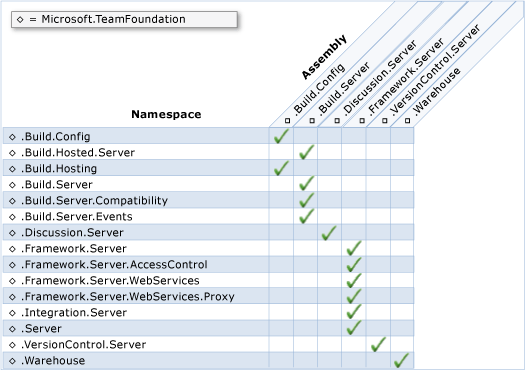Click the diamond icon on the .Build.Server.Compatibility row
Viewport: 525px width, 371px height.
(12, 201)
